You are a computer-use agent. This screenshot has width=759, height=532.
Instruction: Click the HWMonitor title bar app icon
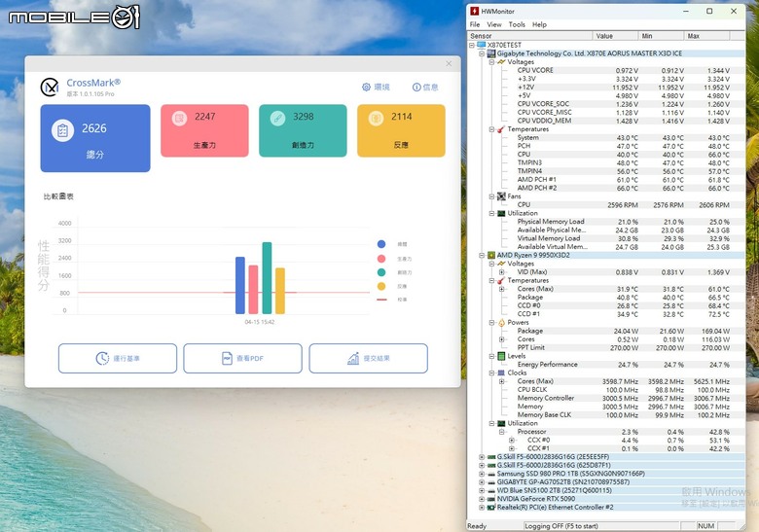(475, 11)
